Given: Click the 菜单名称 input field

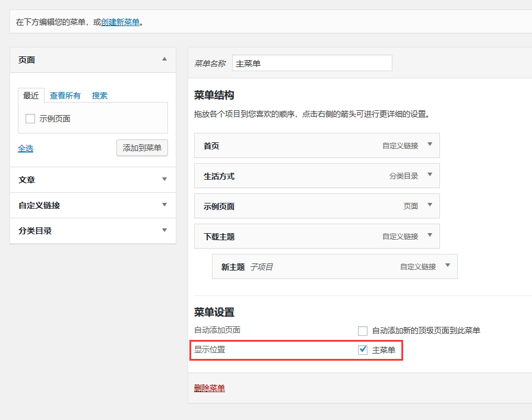Looking at the screenshot, I should tap(312, 63).
